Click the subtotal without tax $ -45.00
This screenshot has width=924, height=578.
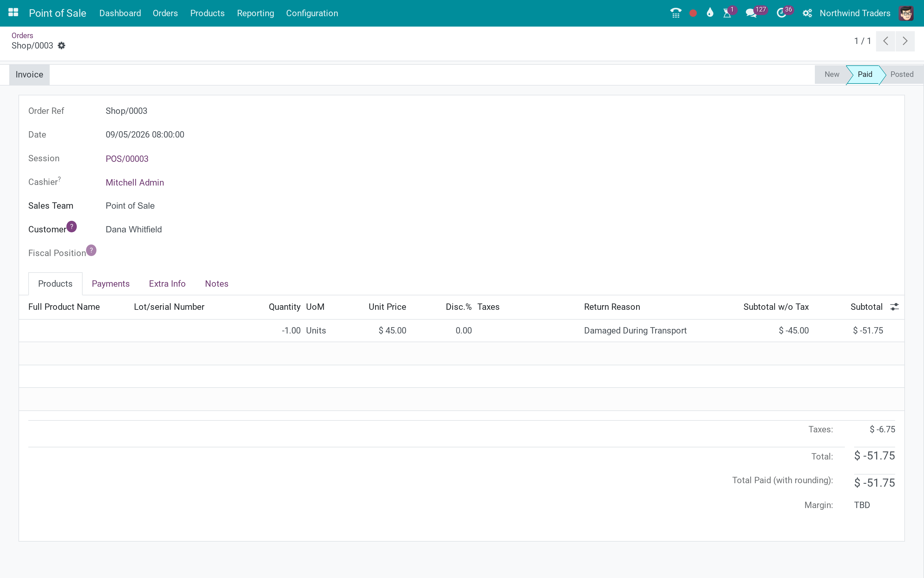click(794, 330)
